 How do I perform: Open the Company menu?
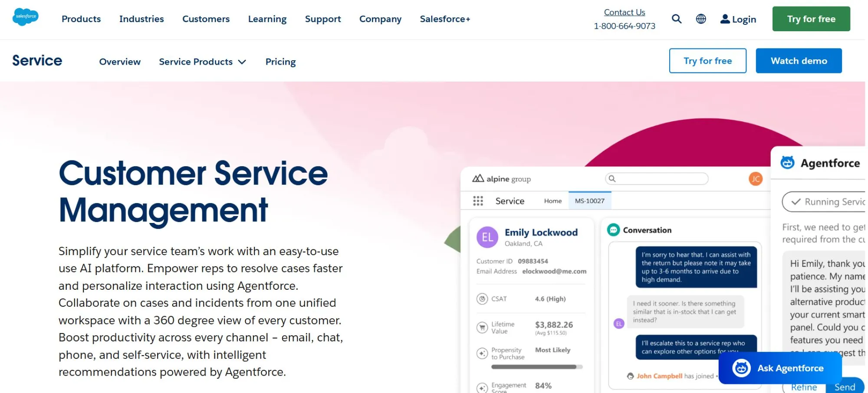[x=380, y=19]
